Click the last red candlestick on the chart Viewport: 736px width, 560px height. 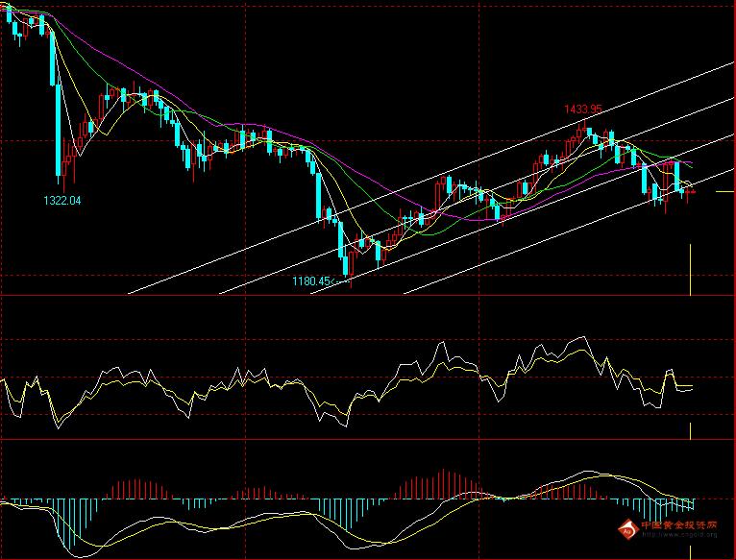pyautogui.click(x=694, y=191)
